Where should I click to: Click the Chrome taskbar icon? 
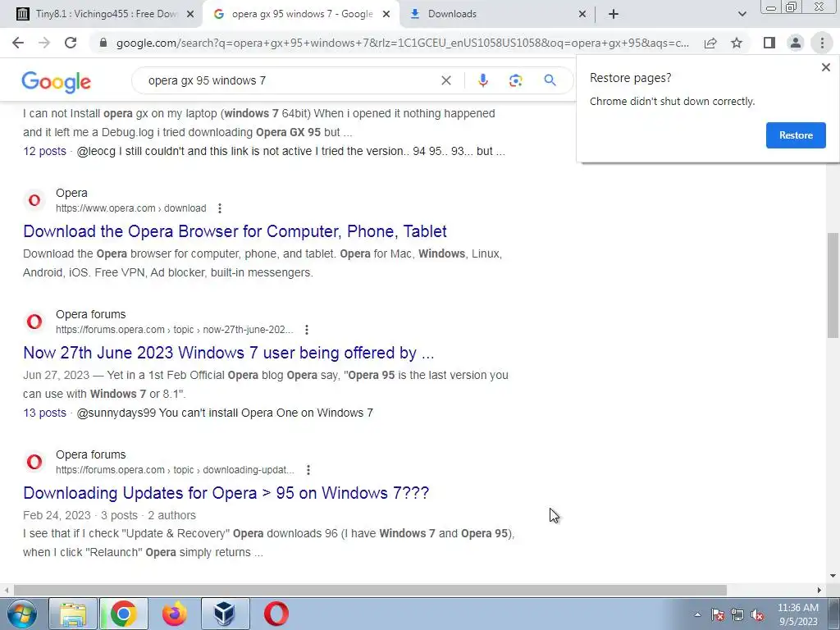pyautogui.click(x=123, y=614)
